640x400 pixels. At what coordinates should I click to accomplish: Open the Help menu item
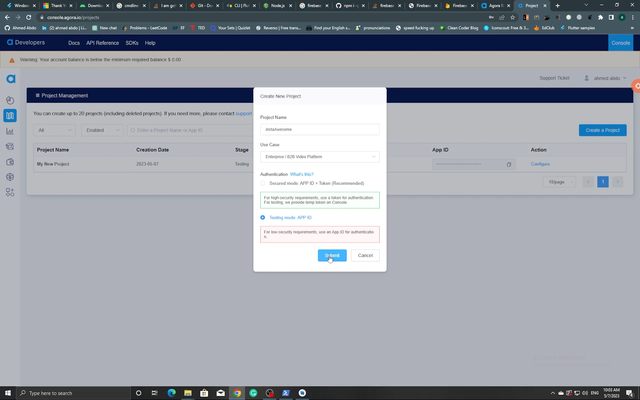150,43
